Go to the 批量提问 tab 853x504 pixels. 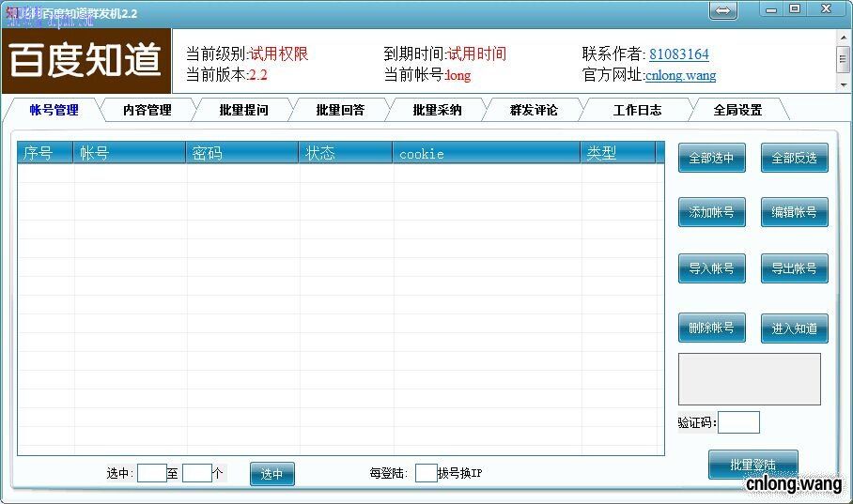click(243, 111)
